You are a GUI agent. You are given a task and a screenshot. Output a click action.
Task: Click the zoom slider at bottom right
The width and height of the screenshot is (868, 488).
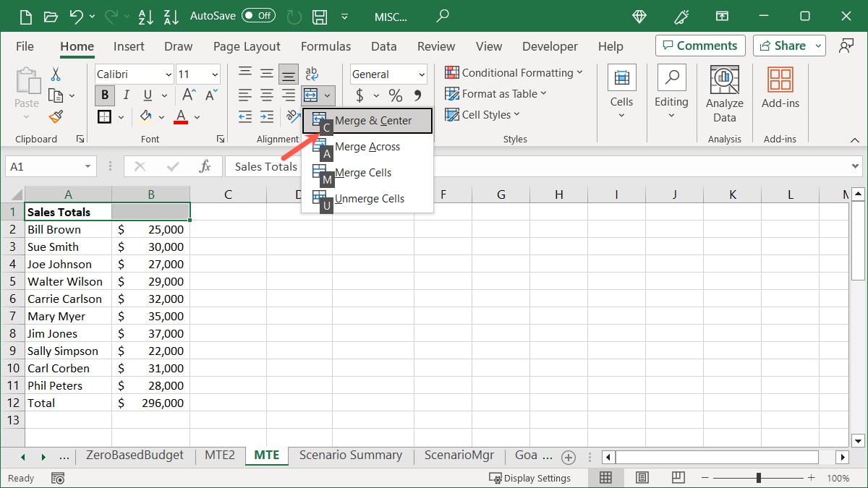(758, 477)
